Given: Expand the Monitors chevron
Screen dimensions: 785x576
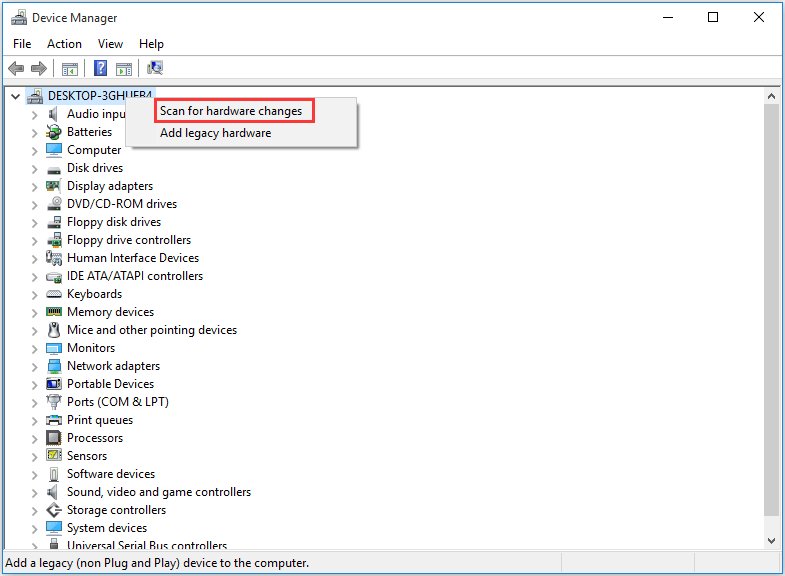Looking at the screenshot, I should (x=34, y=349).
